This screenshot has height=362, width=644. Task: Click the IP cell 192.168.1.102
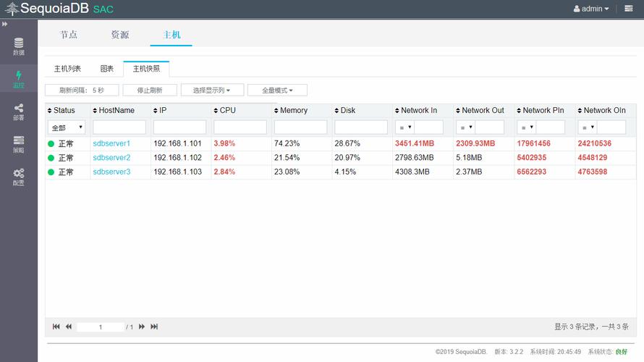pos(178,158)
